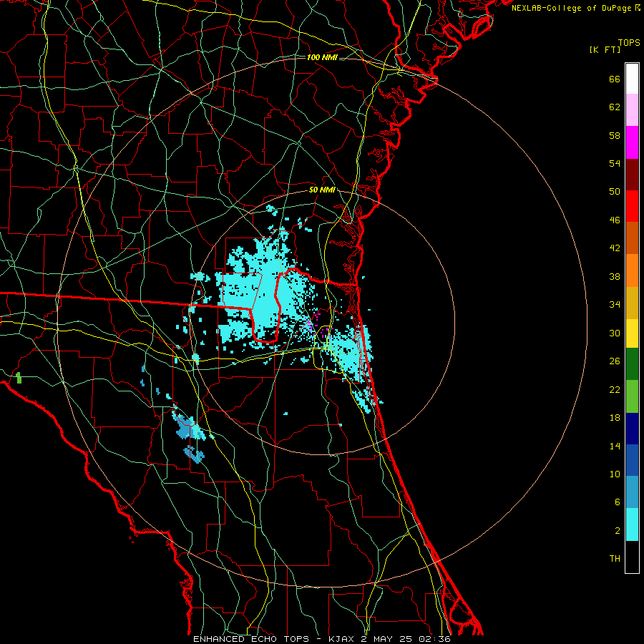This screenshot has width=644, height=644.
Task: Select the dark red legend swatch
Action: (x=632, y=174)
